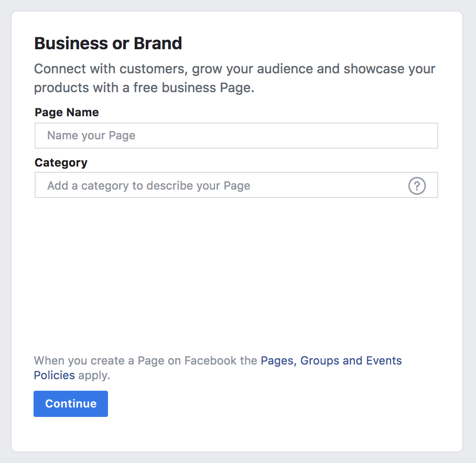Click the Policies hyperlink text
The height and width of the screenshot is (463, 476).
(x=54, y=375)
